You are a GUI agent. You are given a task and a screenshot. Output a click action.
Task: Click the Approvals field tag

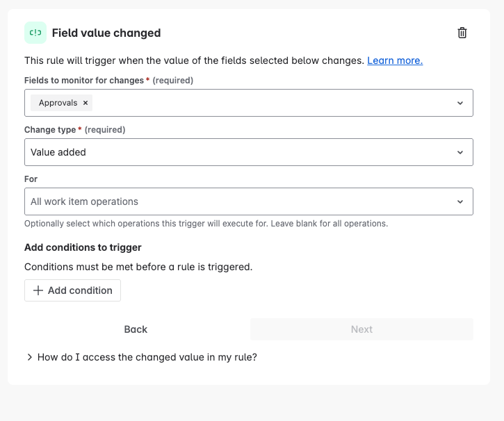point(58,103)
